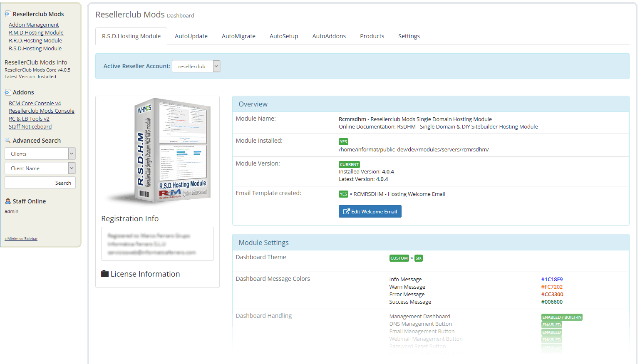
Task: Click the Registration Info heading
Action: pos(130,219)
